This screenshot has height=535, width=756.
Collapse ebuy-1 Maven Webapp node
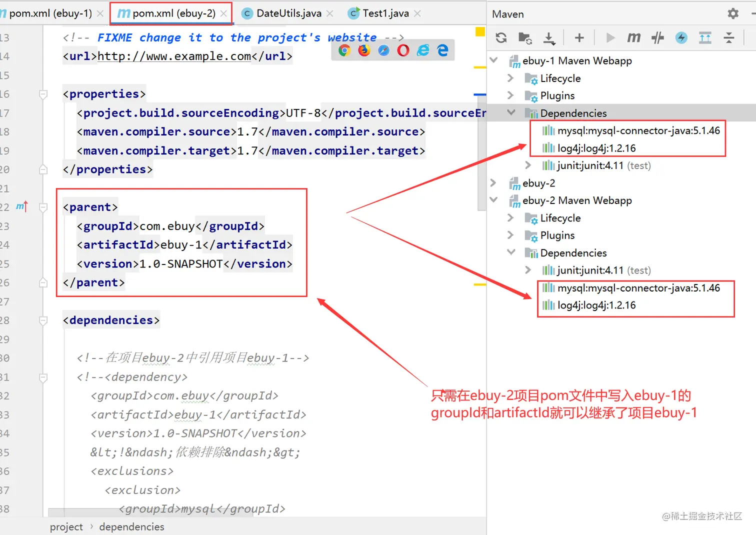(x=494, y=60)
